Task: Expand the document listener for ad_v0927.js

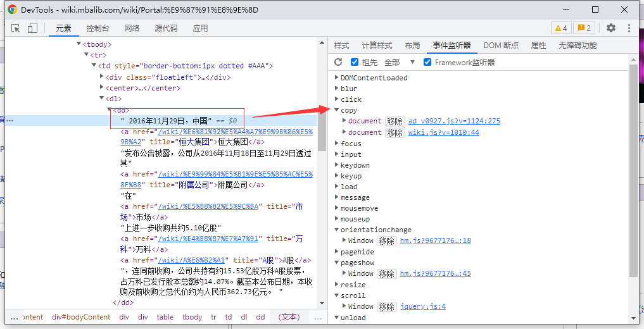Action: pyautogui.click(x=344, y=121)
